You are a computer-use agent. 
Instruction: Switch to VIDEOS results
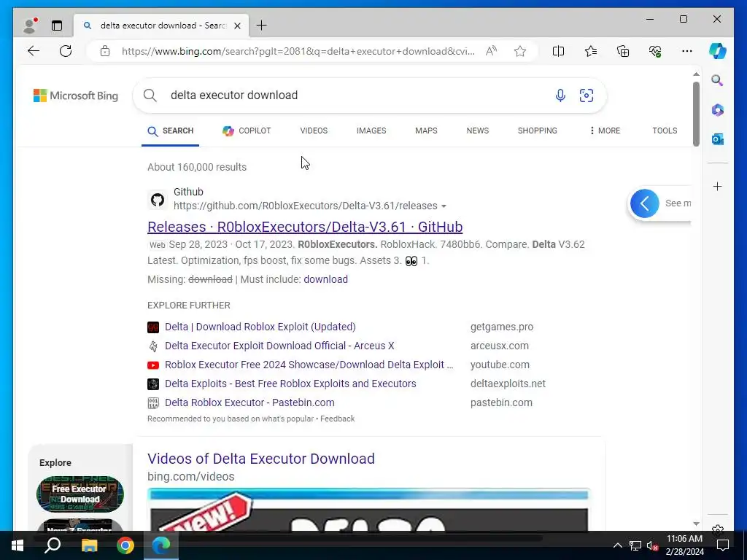tap(314, 131)
